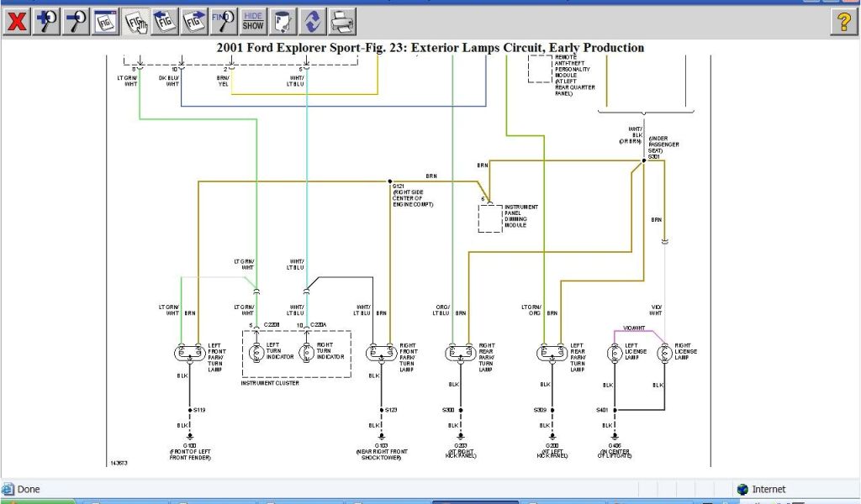861x504 pixels.
Task: Go to the next figure
Action: pyautogui.click(x=194, y=21)
